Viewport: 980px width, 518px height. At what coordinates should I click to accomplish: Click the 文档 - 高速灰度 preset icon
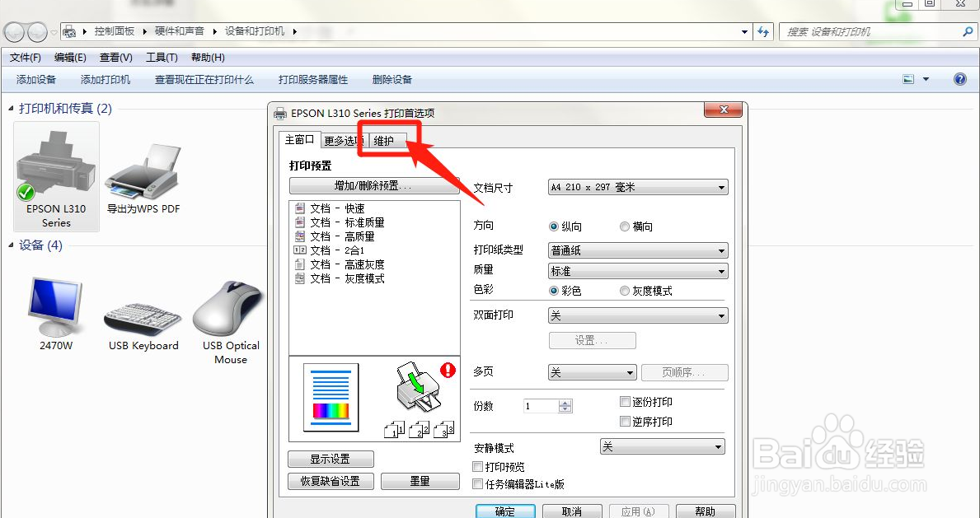300,264
